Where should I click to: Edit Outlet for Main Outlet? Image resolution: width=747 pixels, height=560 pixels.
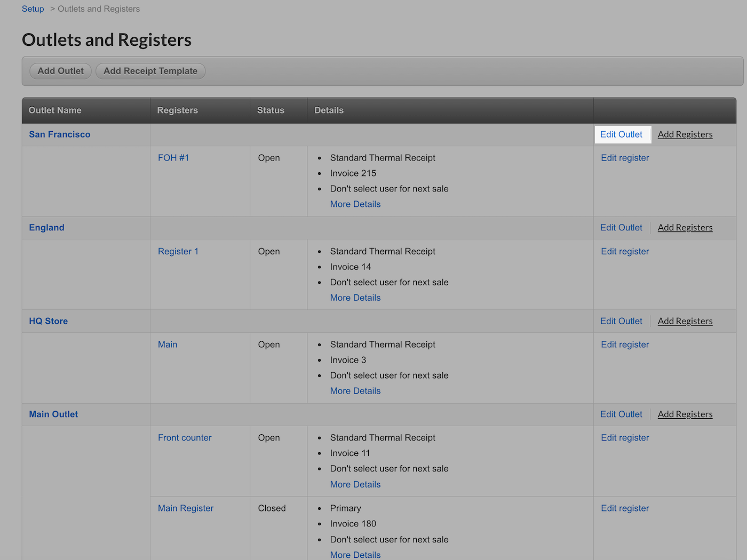pyautogui.click(x=621, y=414)
